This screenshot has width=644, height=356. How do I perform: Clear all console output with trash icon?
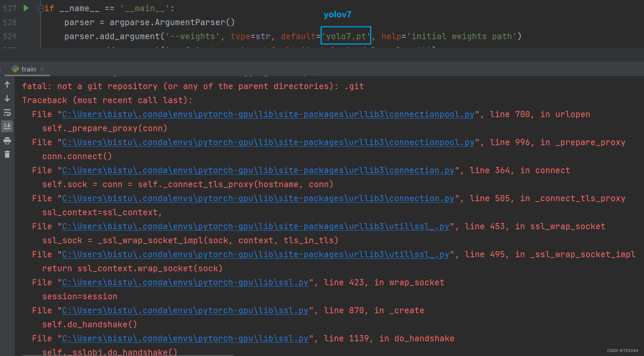click(x=7, y=154)
